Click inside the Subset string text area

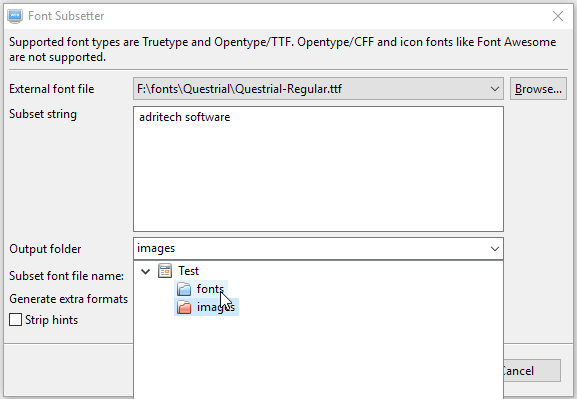pyautogui.click(x=318, y=169)
